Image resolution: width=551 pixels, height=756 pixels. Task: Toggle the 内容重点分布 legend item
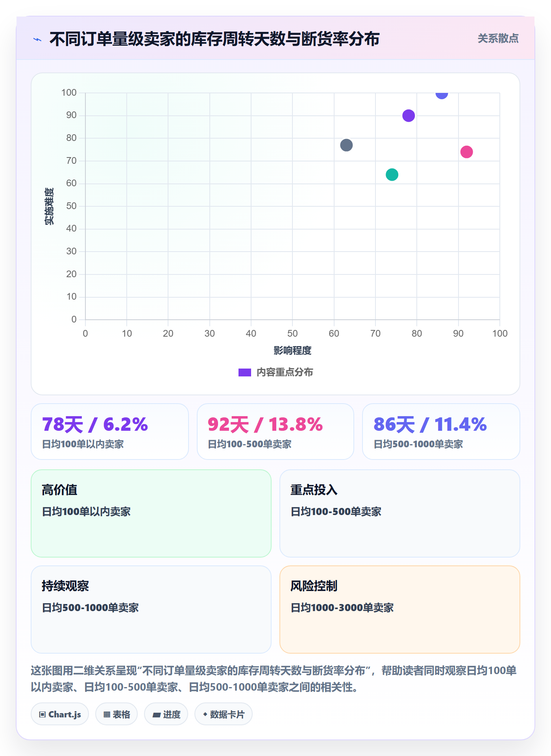275,372
